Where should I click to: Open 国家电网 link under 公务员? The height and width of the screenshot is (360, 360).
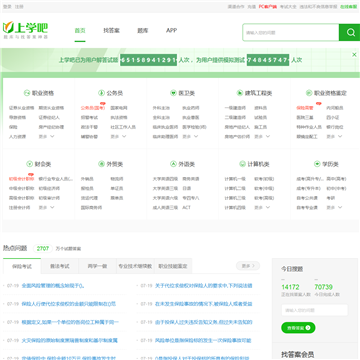coord(119,108)
